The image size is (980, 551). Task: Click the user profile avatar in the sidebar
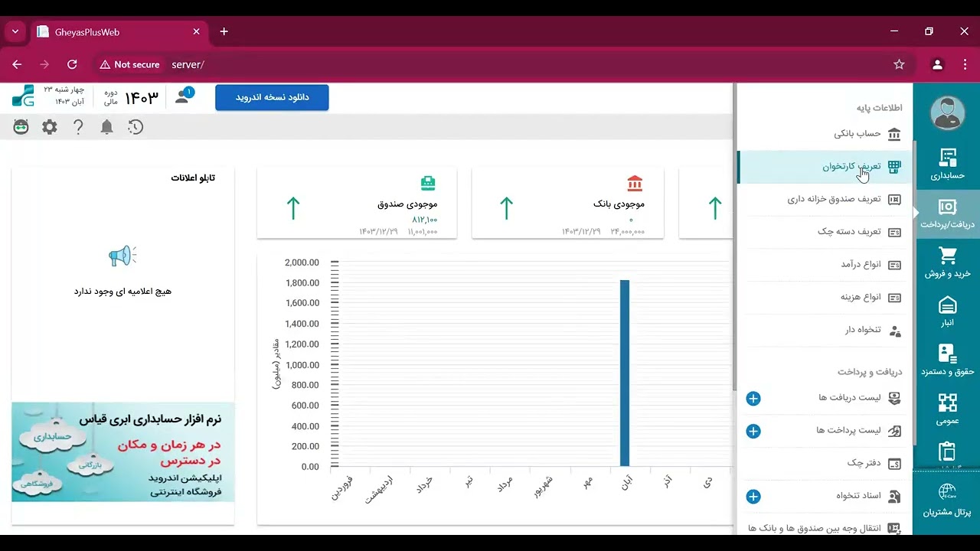[947, 113]
